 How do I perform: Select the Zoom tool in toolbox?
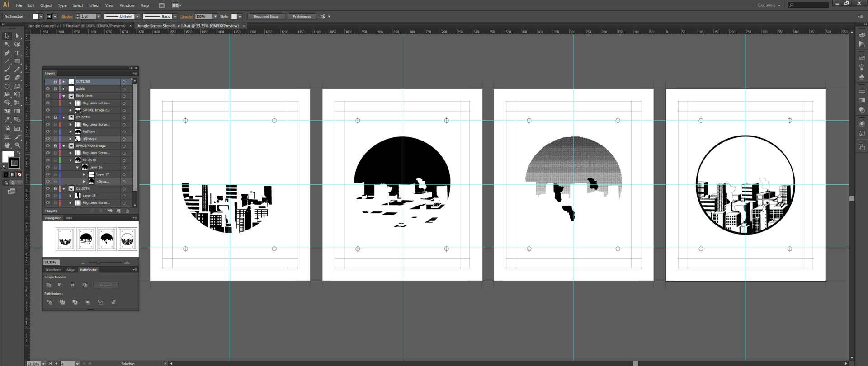point(17,145)
